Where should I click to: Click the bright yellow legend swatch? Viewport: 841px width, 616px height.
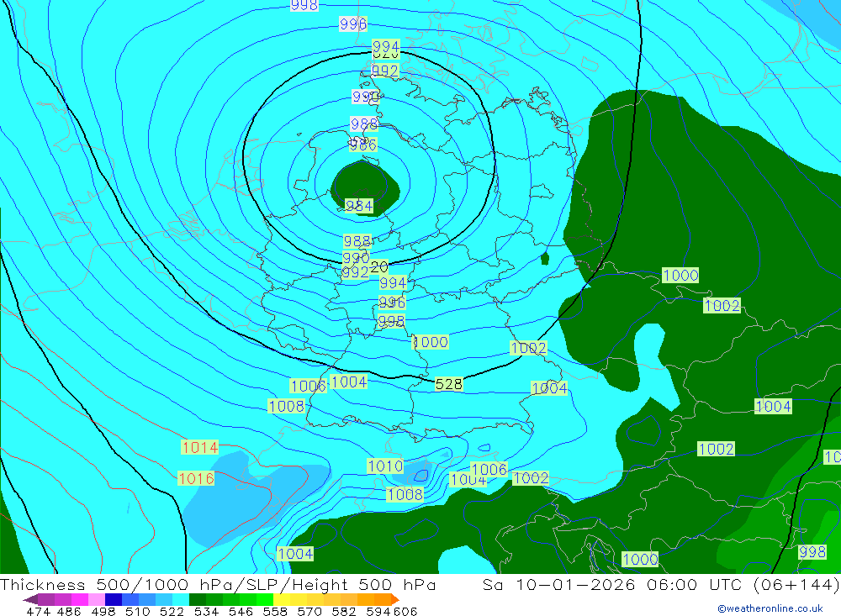(282, 599)
